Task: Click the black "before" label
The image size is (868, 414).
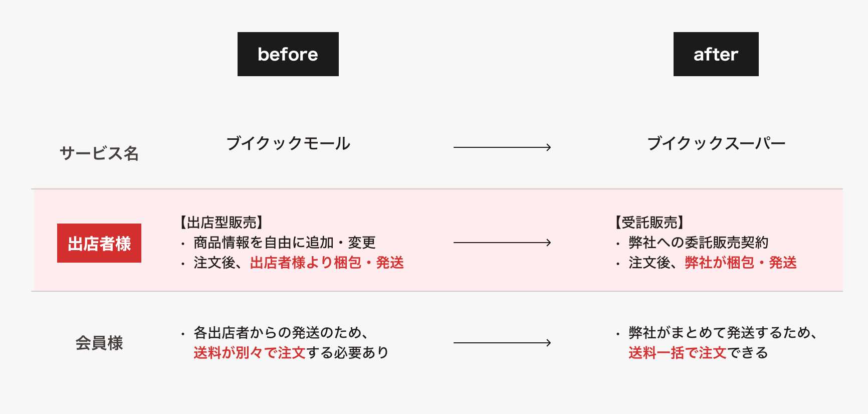Action: pyautogui.click(x=288, y=54)
